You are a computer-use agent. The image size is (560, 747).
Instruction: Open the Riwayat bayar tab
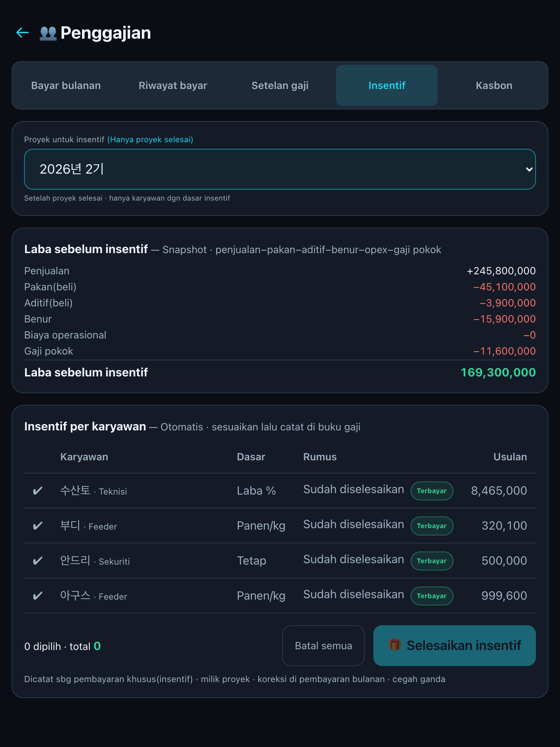173,85
